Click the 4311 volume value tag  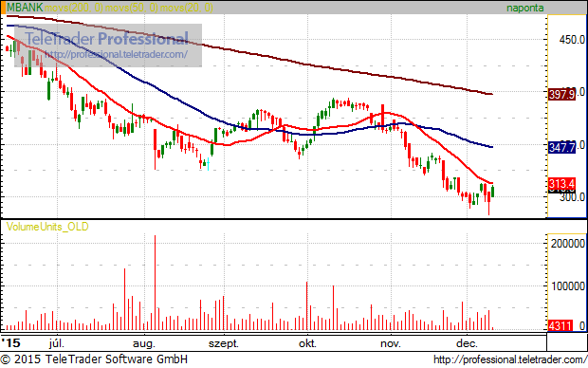pyautogui.click(x=560, y=325)
